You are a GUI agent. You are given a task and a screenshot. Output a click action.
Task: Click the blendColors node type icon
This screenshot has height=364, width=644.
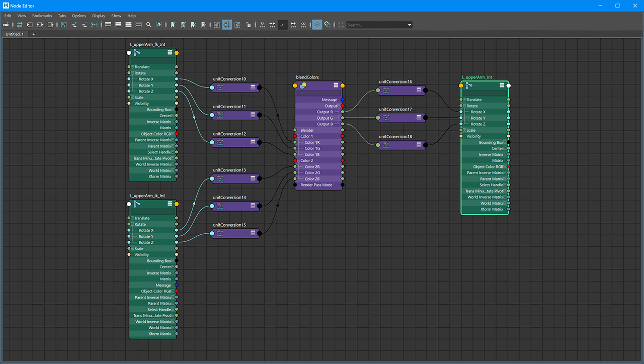point(303,85)
